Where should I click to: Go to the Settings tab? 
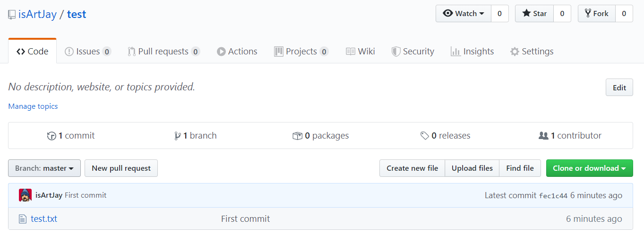click(x=532, y=52)
